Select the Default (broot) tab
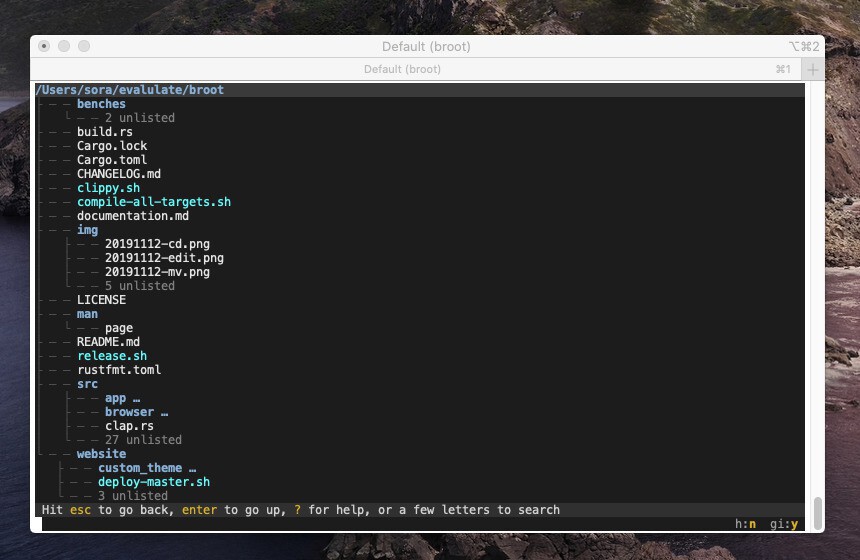860x560 pixels. pos(402,69)
